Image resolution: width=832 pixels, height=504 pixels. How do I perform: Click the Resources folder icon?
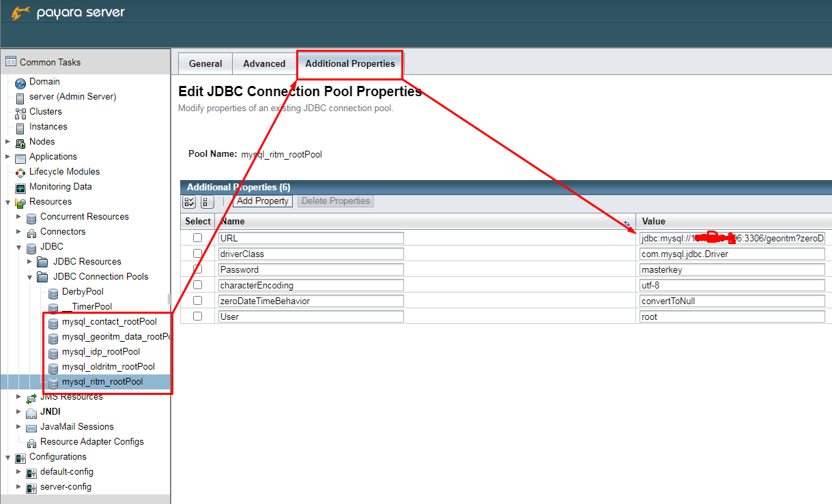coord(20,202)
